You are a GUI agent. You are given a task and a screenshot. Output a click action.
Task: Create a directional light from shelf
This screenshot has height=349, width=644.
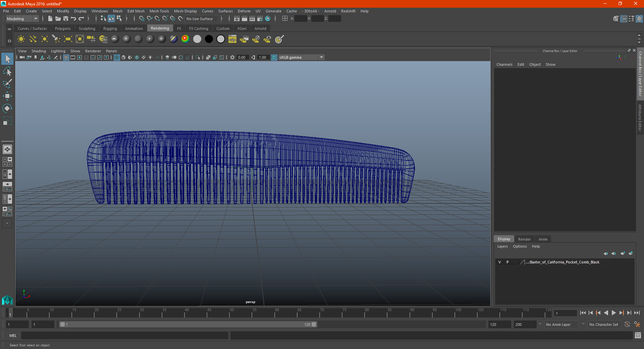[33, 39]
